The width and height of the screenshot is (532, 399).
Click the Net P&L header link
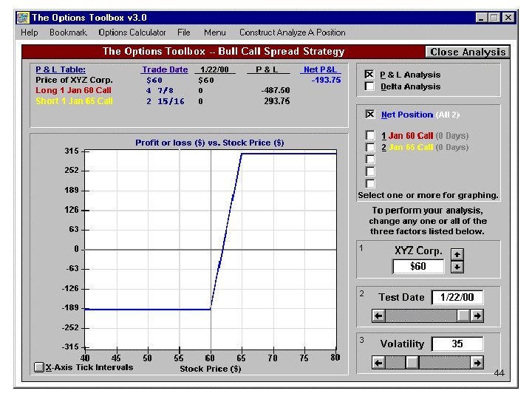pyautogui.click(x=320, y=69)
